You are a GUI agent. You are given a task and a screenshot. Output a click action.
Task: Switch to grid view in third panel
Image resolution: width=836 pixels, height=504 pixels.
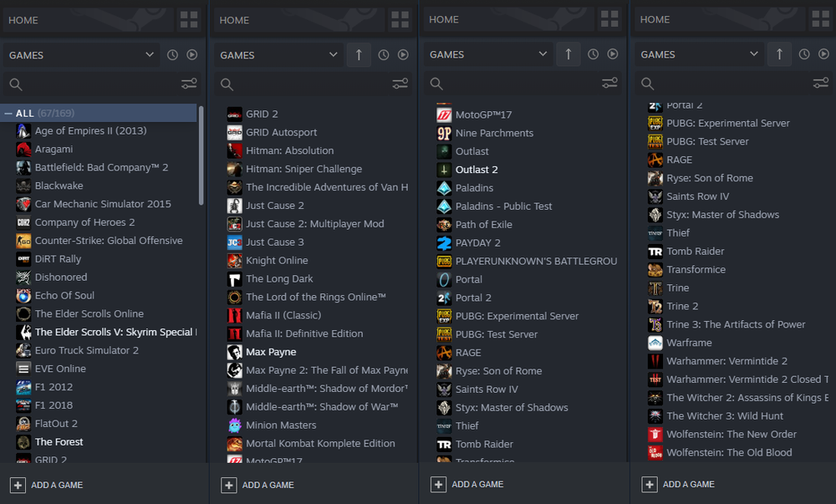(609, 19)
